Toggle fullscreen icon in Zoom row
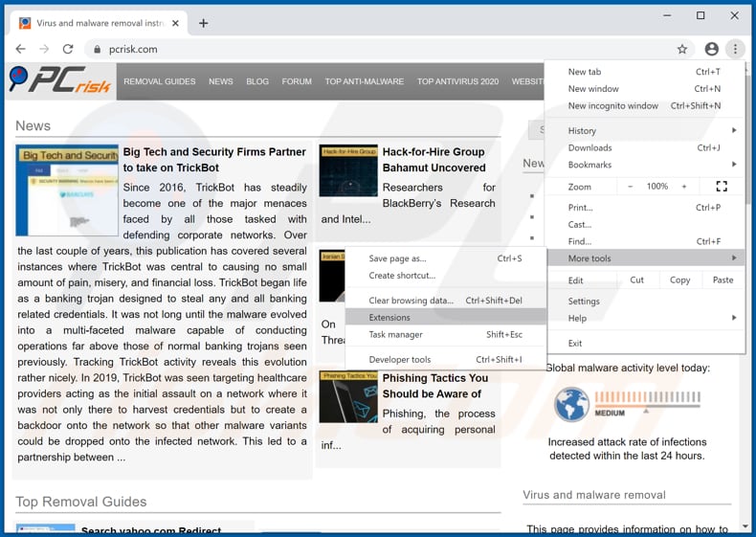 722,187
